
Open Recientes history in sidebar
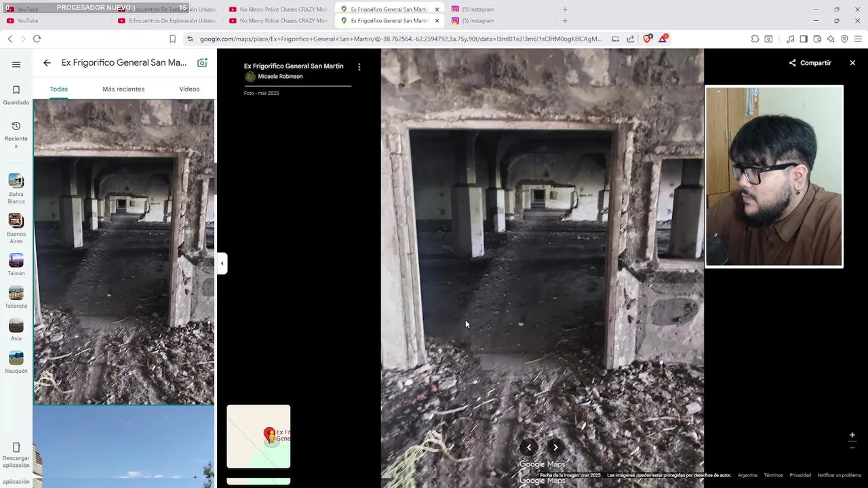point(16,135)
